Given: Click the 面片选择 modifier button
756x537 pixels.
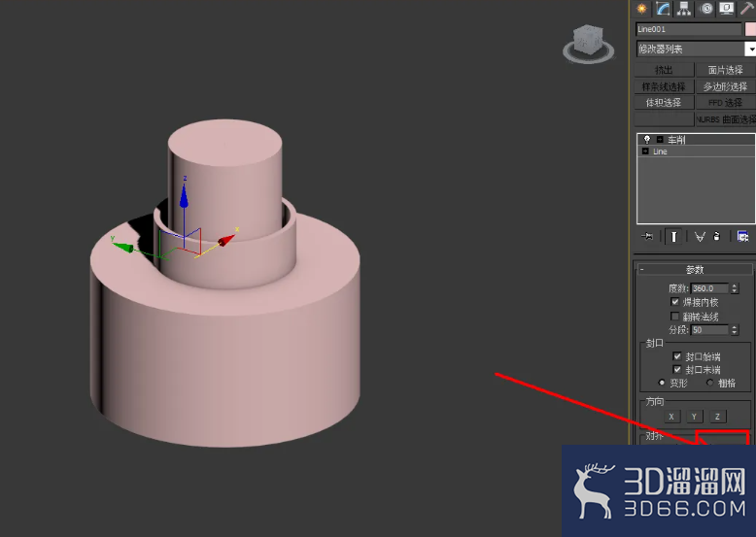Looking at the screenshot, I should [725, 70].
